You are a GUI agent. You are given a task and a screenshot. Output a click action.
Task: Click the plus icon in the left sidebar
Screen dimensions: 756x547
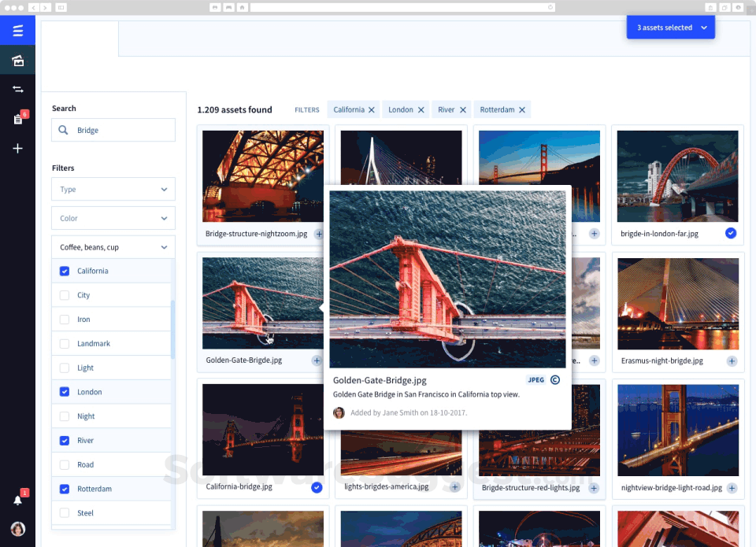[x=17, y=148]
